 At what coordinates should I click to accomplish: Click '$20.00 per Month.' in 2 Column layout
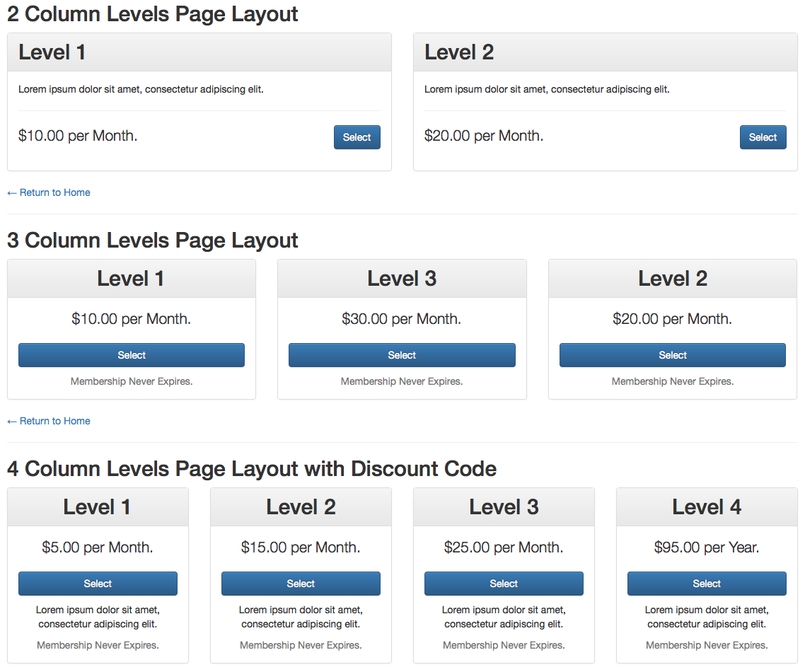[x=484, y=136]
